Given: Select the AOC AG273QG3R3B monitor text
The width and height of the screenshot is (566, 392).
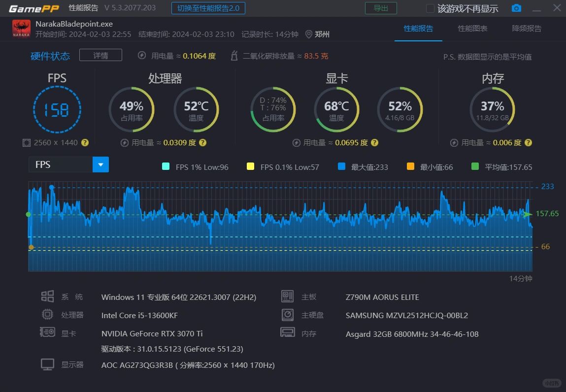Looking at the screenshot, I should pos(188,365).
